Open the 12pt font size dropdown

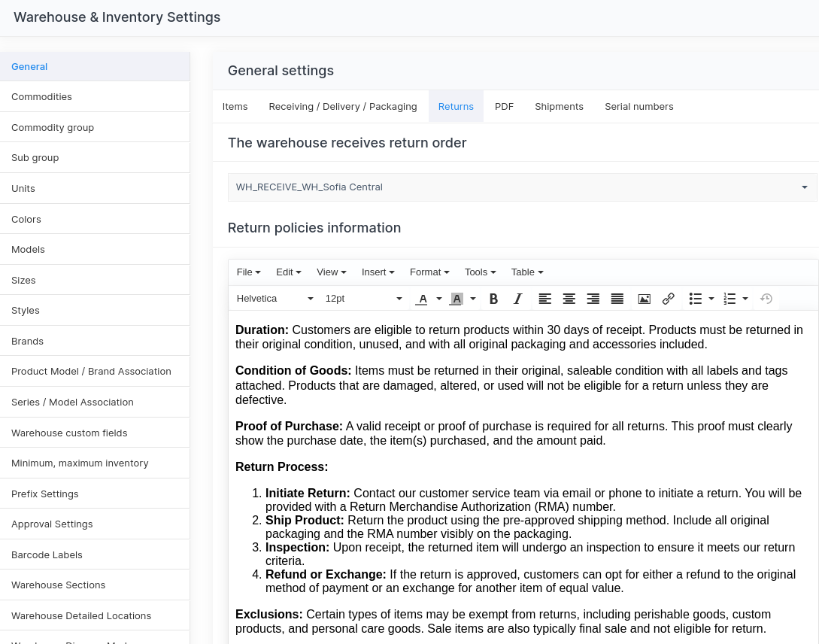(x=363, y=299)
